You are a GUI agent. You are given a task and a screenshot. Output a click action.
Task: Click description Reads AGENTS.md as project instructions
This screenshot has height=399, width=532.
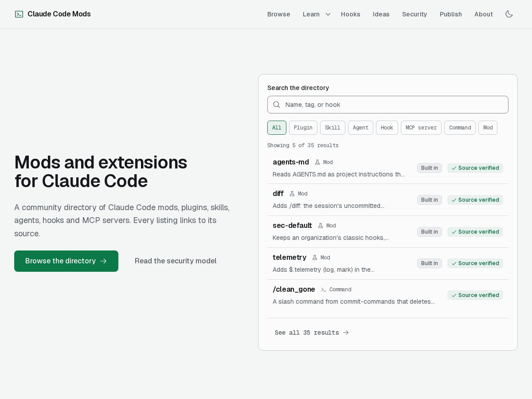[x=339, y=174]
